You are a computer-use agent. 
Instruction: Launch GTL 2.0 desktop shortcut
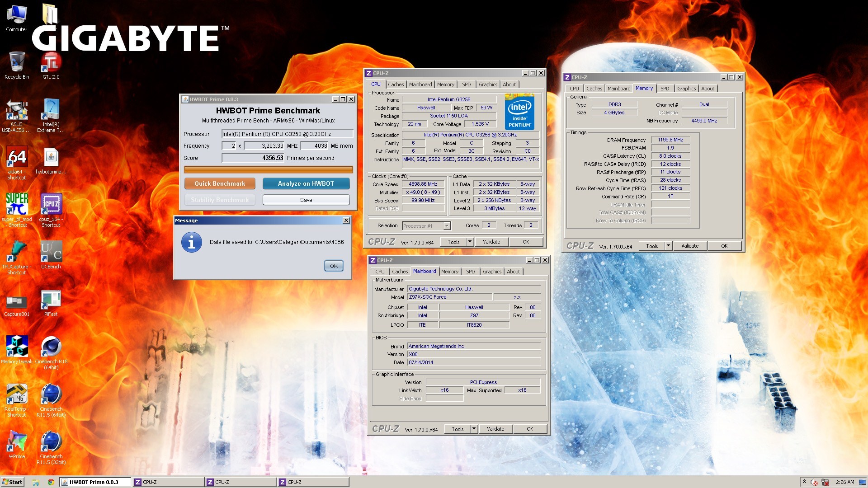click(51, 66)
